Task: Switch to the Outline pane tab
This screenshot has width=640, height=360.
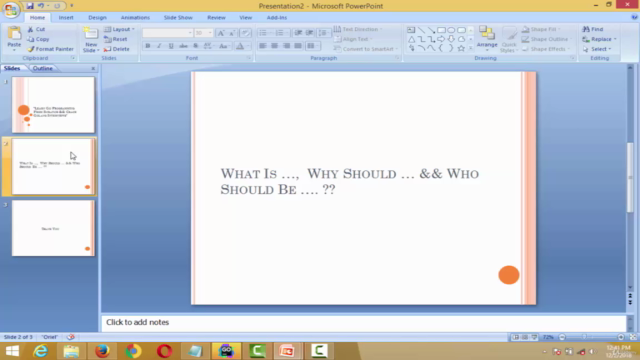Action: (42, 68)
